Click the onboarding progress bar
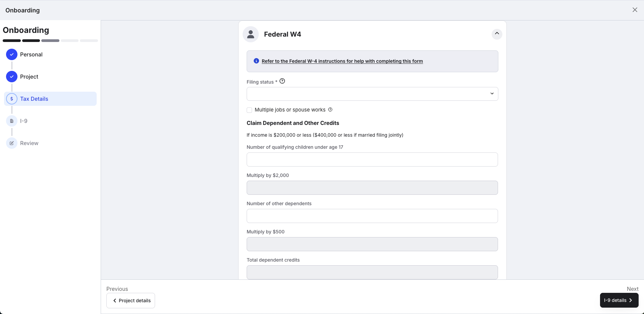The image size is (644, 314). tap(50, 41)
